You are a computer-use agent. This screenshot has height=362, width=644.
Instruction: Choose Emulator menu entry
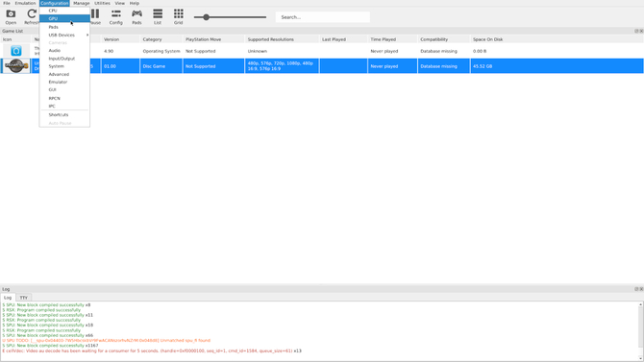pyautogui.click(x=64, y=82)
